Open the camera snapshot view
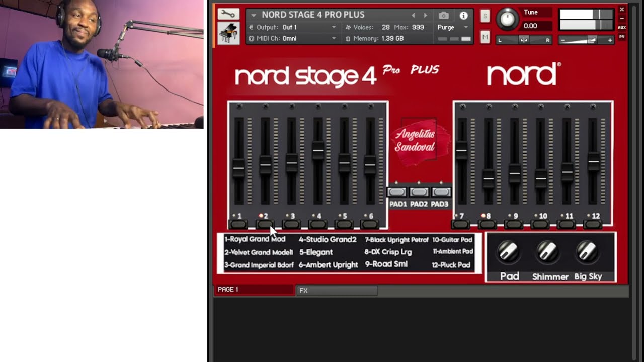Screen dimensions: 644x362 (x=443, y=15)
